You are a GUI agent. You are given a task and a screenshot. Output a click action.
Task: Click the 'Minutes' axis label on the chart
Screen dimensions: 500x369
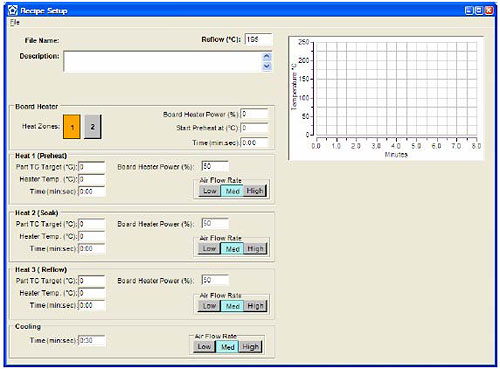tap(396, 155)
